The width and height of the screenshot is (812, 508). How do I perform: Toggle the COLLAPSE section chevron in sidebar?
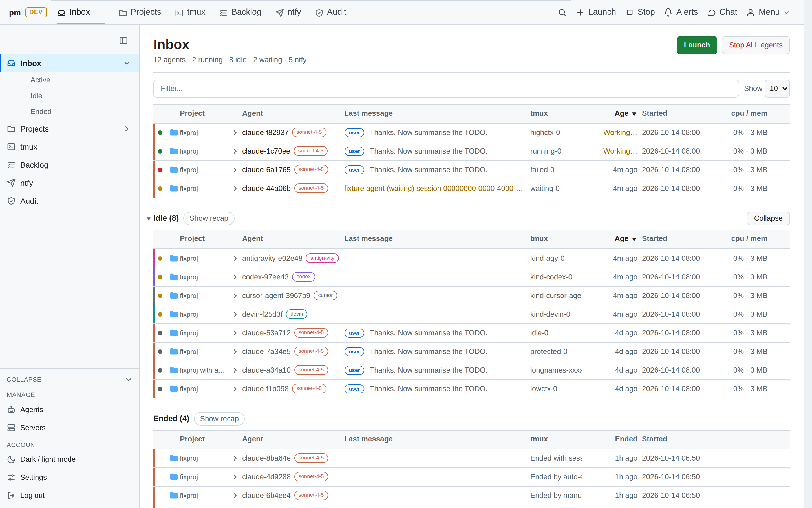(x=129, y=380)
